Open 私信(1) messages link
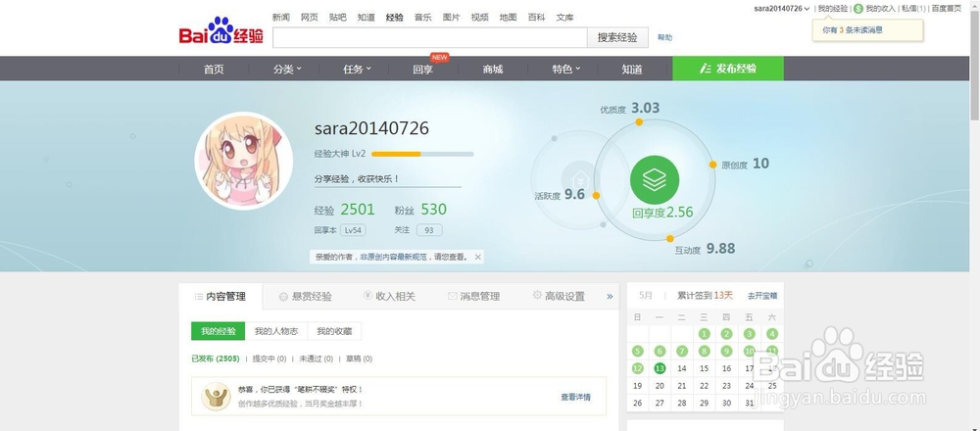980x431 pixels. (913, 9)
